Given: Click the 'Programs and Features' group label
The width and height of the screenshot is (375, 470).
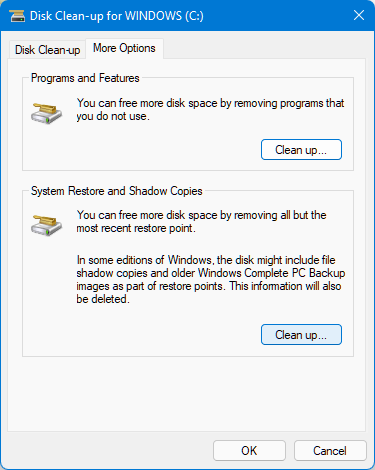Looking at the screenshot, I should click(85, 78).
